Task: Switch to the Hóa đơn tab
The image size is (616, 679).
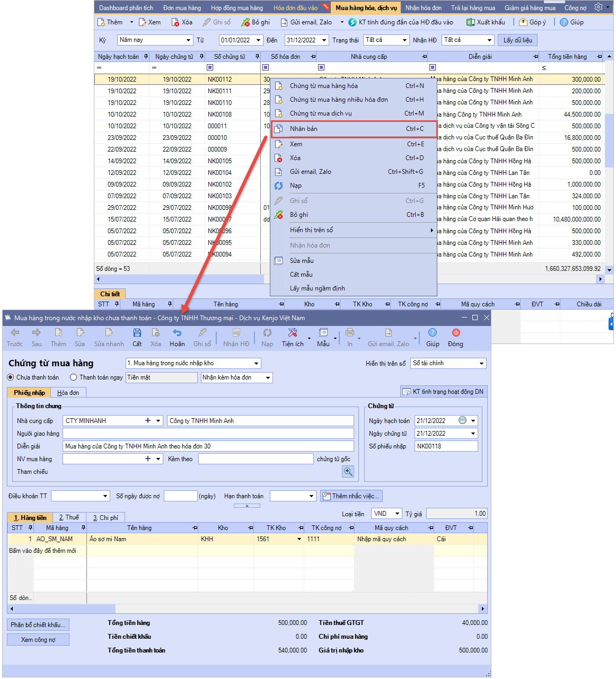Action: (x=68, y=393)
